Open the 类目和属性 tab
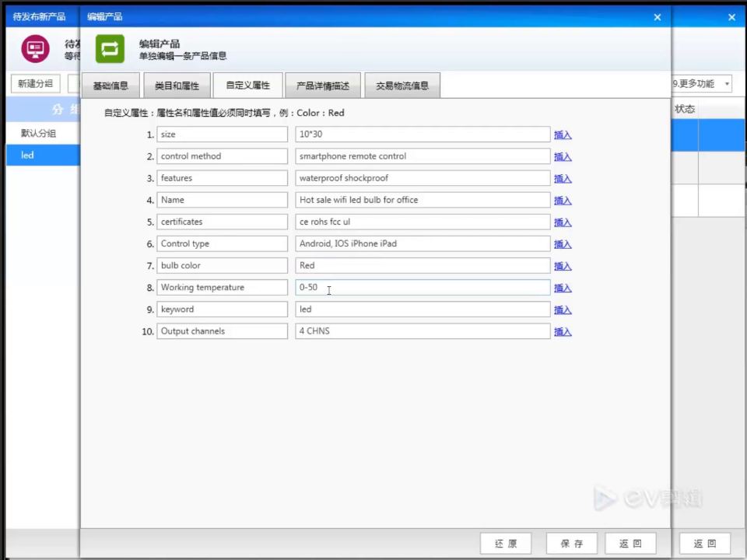 coord(177,86)
